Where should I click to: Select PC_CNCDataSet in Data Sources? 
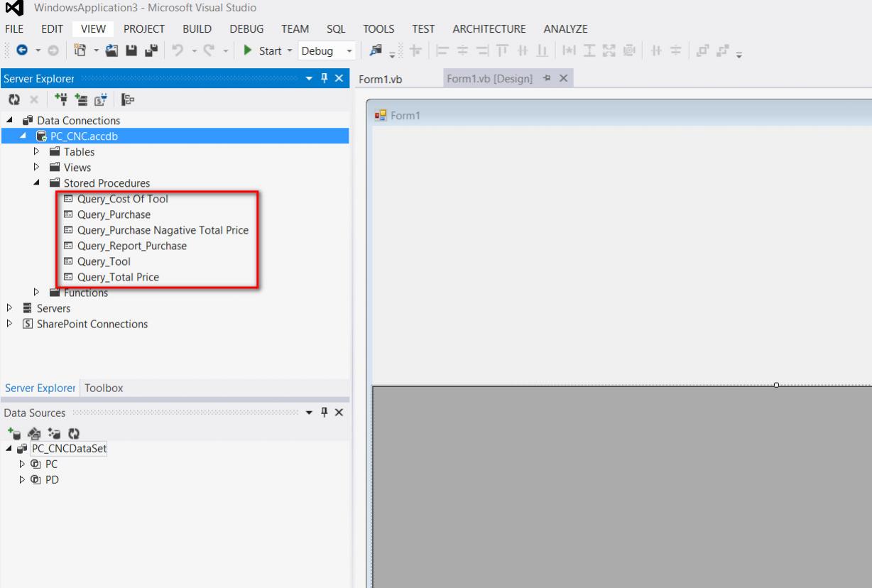pos(69,448)
